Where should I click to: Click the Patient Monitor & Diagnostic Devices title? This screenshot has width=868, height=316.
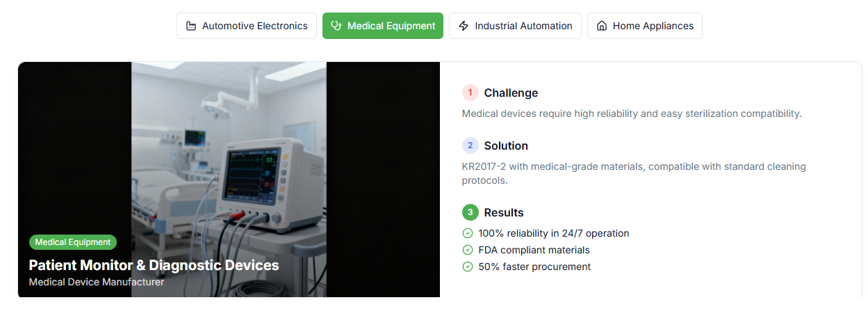coord(154,265)
